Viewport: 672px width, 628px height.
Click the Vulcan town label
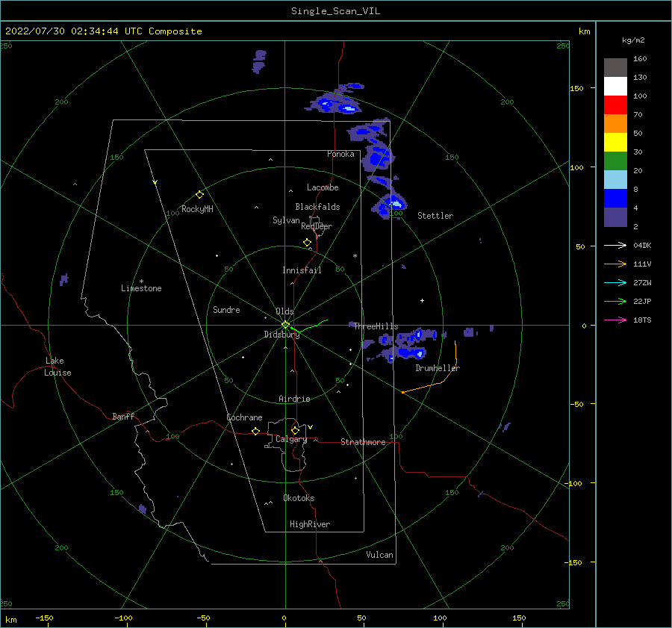pos(379,555)
